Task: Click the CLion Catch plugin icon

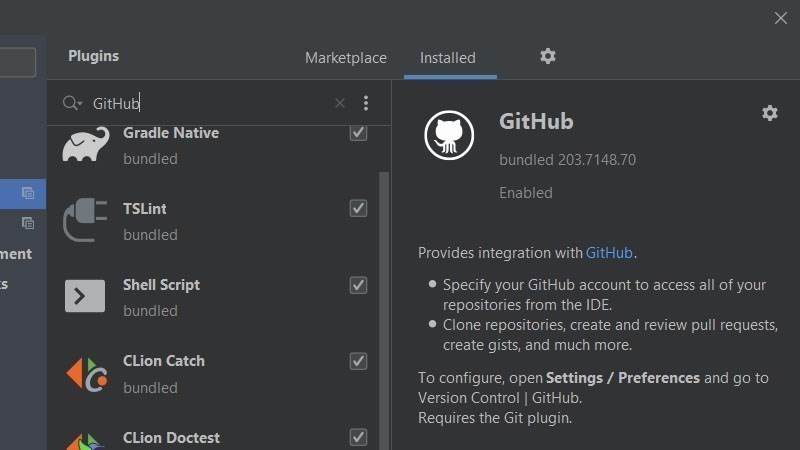Action: [86, 373]
